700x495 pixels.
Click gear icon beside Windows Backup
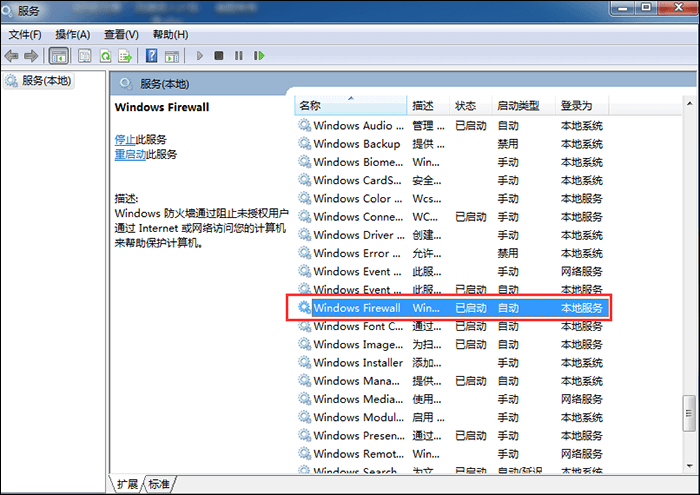[x=304, y=144]
